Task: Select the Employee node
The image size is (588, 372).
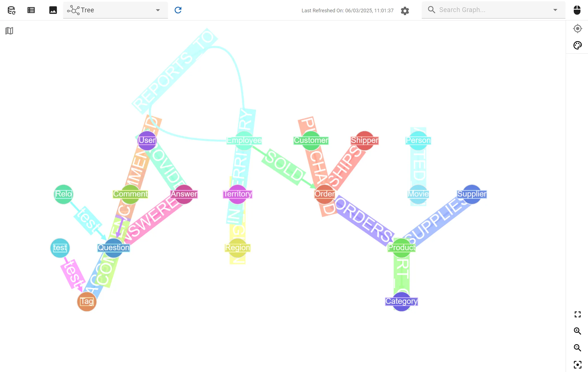Action: [x=244, y=140]
